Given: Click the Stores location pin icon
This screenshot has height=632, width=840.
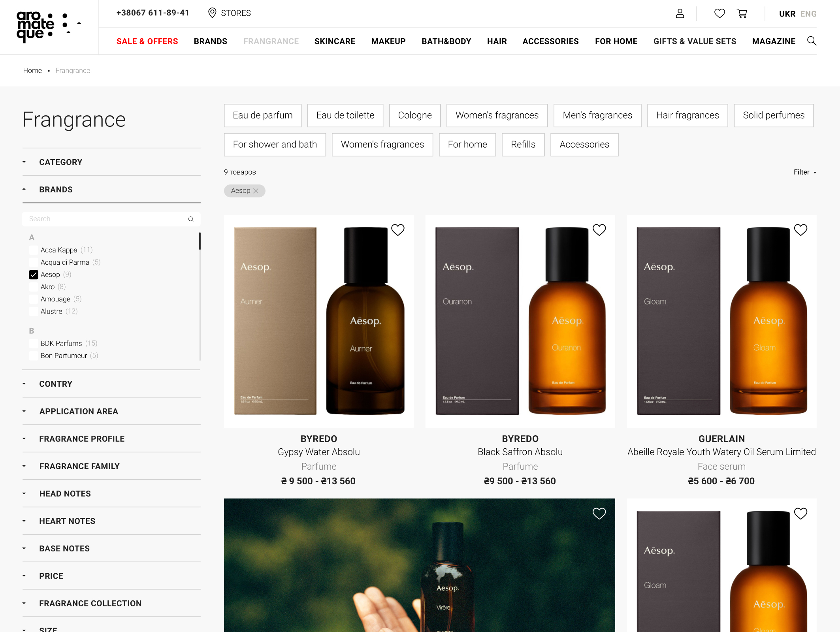Looking at the screenshot, I should click(x=212, y=13).
